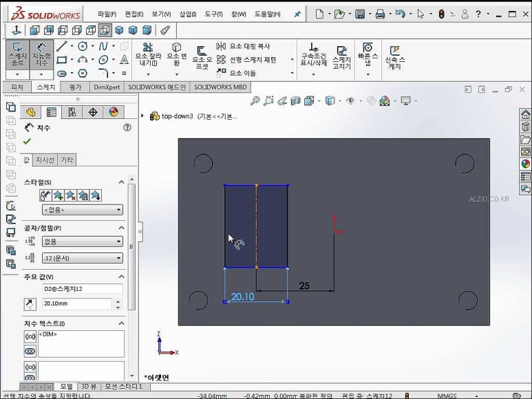Select the Arc sketch tool
The image size is (532, 399).
point(83,60)
